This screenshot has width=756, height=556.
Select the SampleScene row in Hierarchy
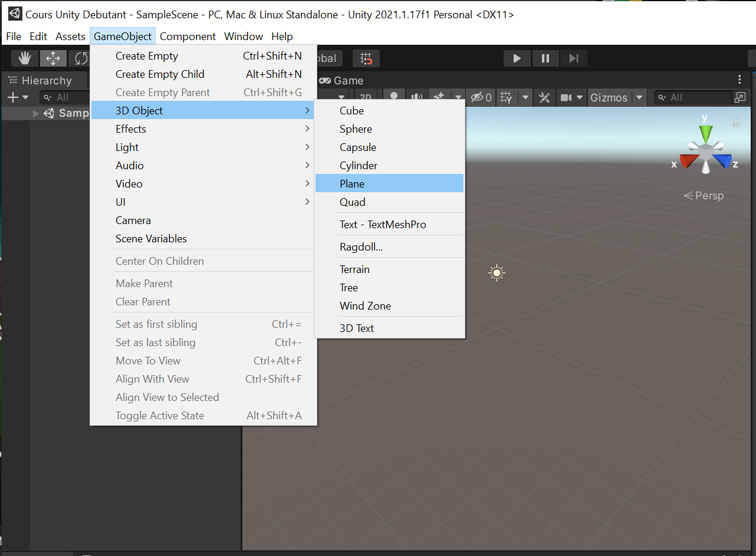46,113
